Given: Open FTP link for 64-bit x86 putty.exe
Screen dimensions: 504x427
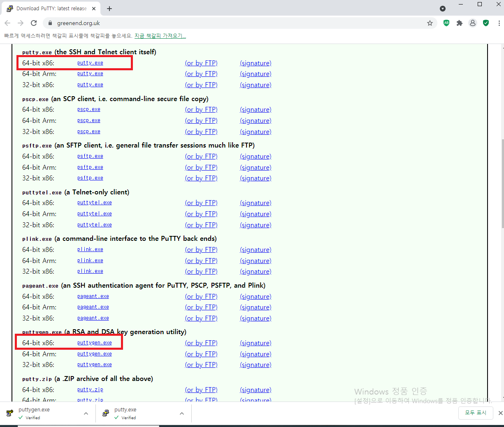Looking at the screenshot, I should coord(201,63).
